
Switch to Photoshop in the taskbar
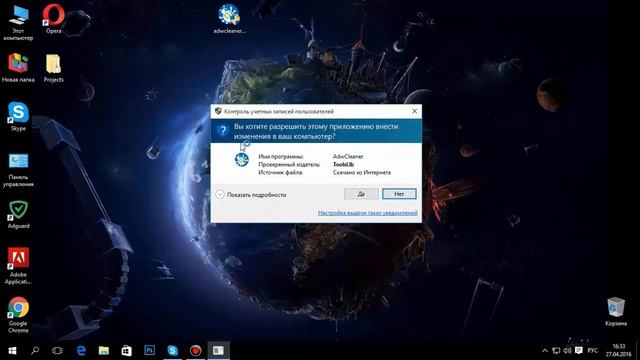tap(149, 351)
